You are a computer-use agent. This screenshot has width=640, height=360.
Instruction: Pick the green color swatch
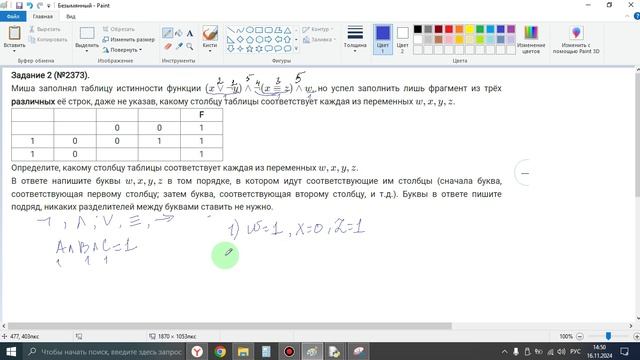click(480, 29)
